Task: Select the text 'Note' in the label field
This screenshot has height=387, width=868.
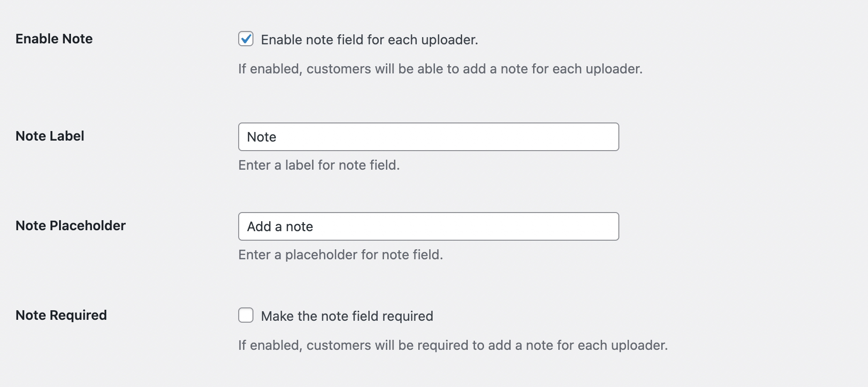Action: 262,137
